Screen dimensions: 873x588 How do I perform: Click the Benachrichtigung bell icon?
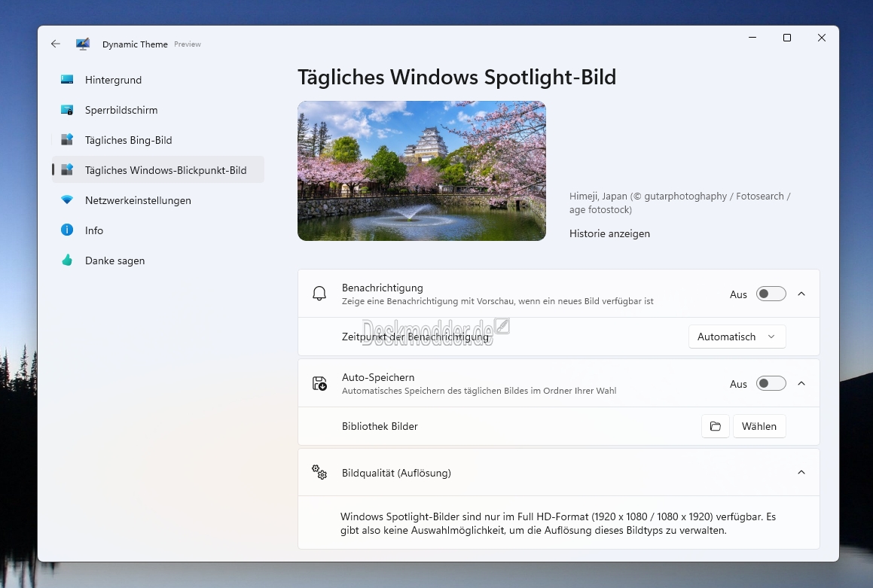[319, 293]
